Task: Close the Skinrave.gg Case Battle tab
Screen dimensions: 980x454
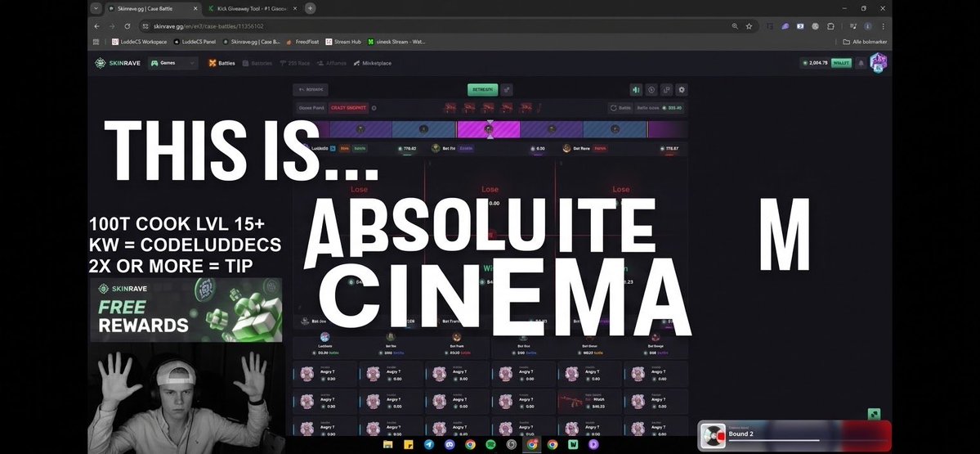Action: [x=195, y=9]
